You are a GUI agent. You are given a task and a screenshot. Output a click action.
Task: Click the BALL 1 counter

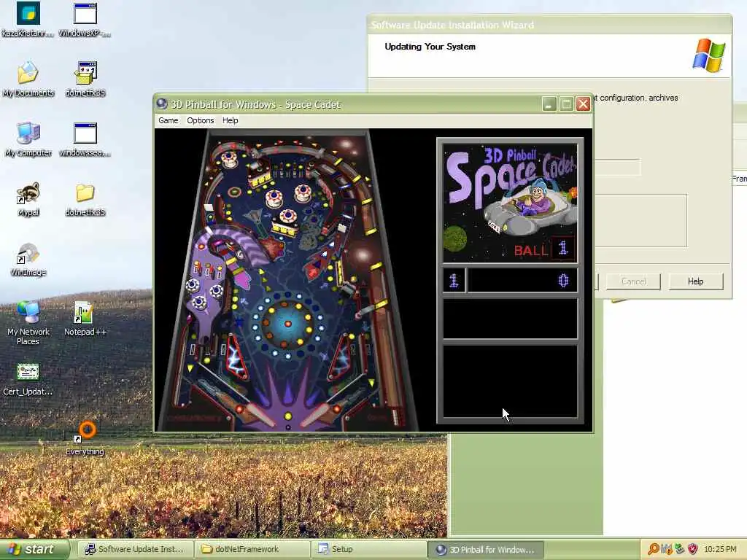tap(544, 249)
